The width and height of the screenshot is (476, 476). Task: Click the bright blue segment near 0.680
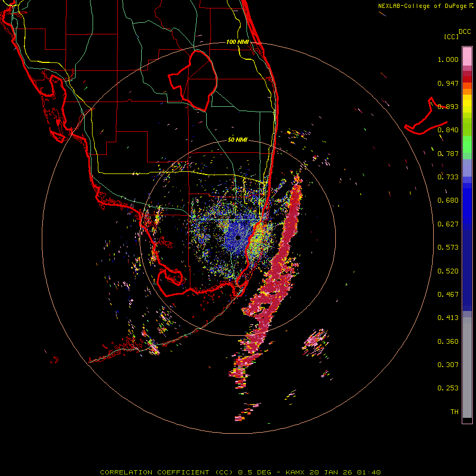(x=467, y=204)
